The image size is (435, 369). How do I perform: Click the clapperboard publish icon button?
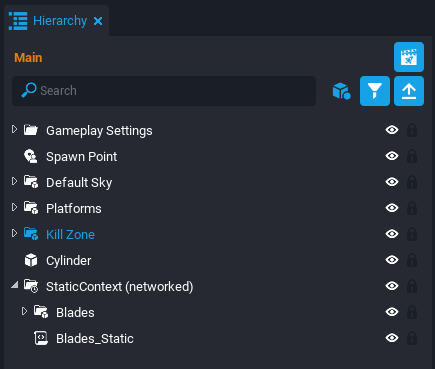[x=409, y=57]
